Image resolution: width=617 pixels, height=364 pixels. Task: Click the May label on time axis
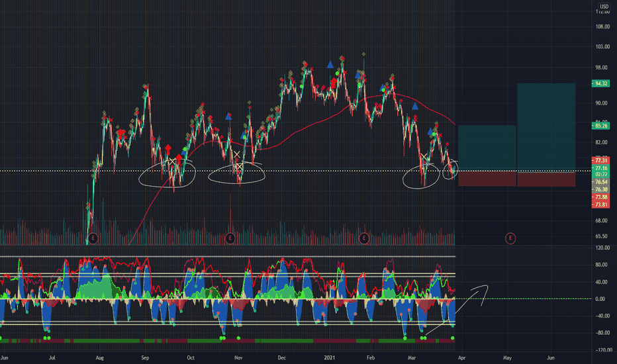point(507,357)
